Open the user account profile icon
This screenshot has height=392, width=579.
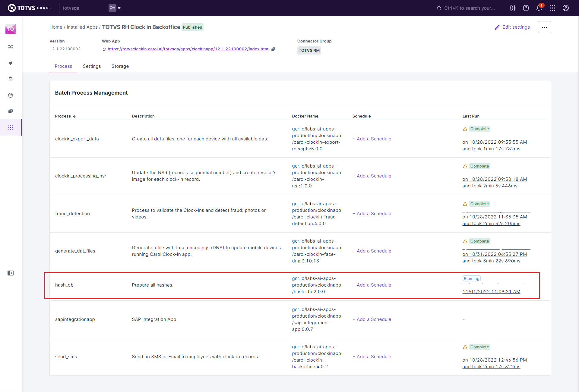(565, 8)
